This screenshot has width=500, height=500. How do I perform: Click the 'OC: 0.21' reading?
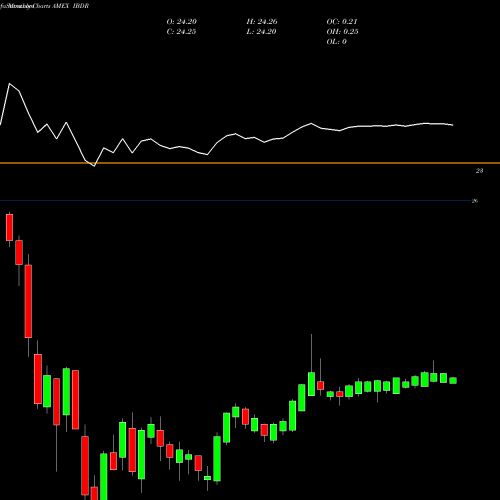click(x=342, y=22)
